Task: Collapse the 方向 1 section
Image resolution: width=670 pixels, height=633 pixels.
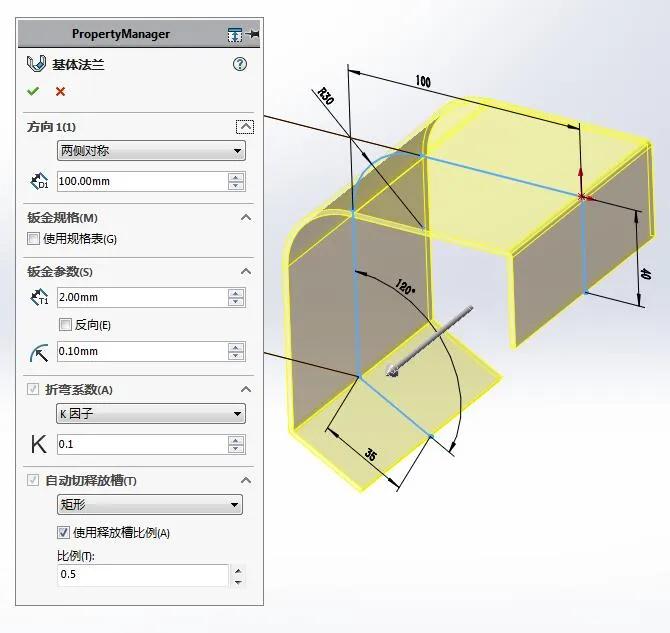Action: point(245,127)
